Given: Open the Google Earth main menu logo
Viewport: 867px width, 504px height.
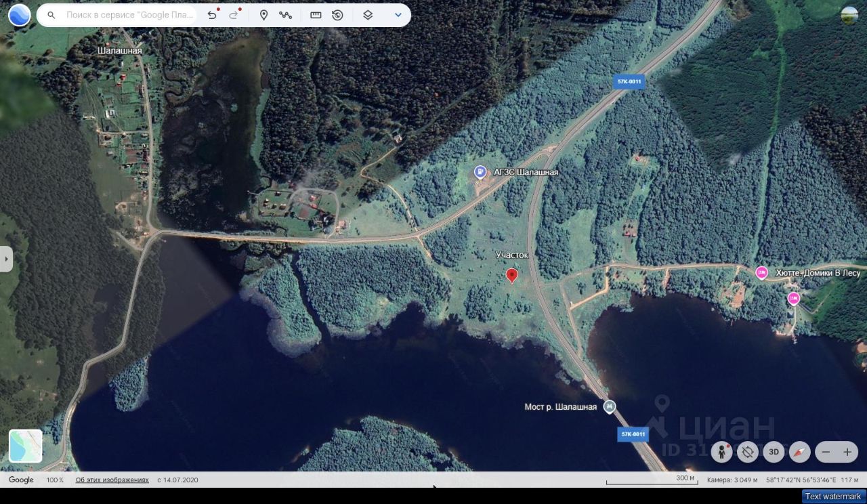Looking at the screenshot, I should [x=19, y=15].
